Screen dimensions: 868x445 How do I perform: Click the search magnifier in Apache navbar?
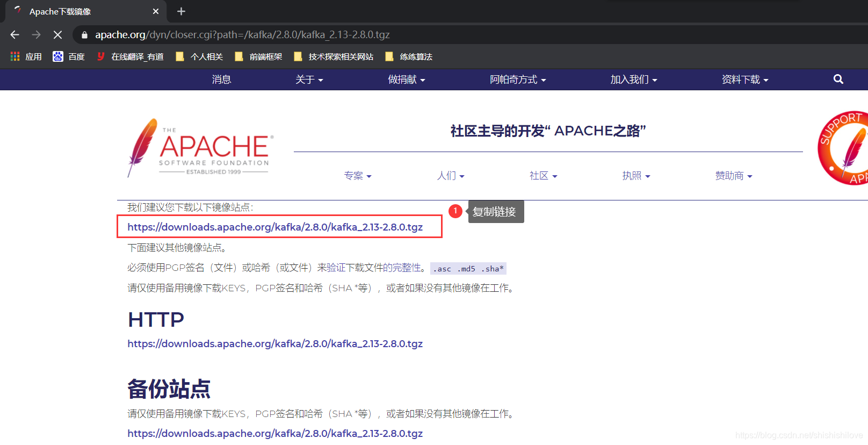click(x=838, y=80)
